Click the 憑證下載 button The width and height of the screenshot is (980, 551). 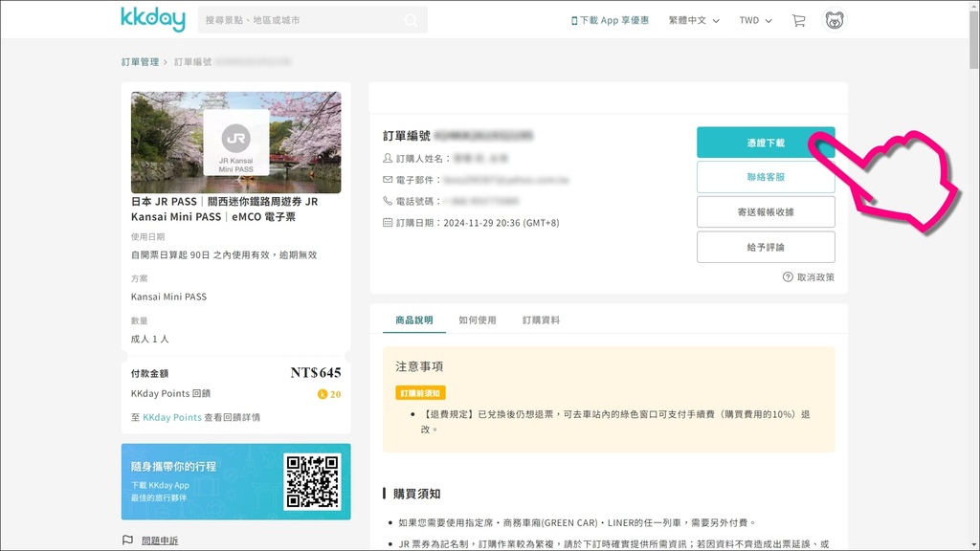pos(766,143)
